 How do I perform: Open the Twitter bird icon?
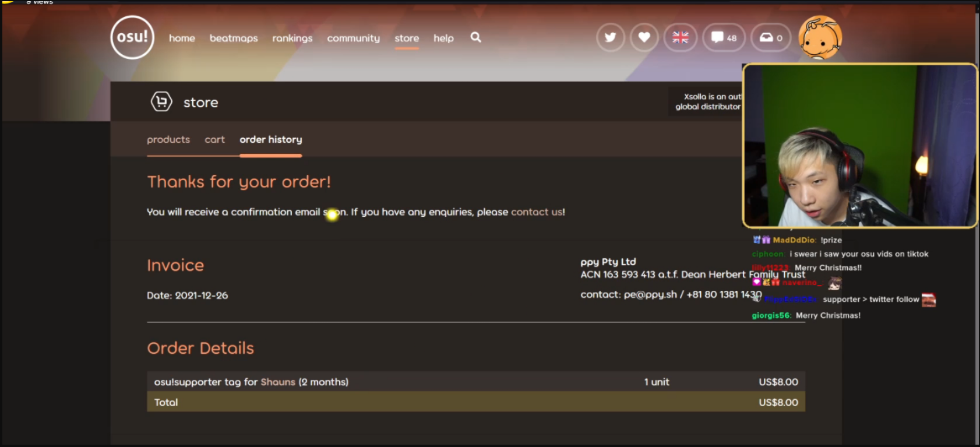click(x=611, y=38)
